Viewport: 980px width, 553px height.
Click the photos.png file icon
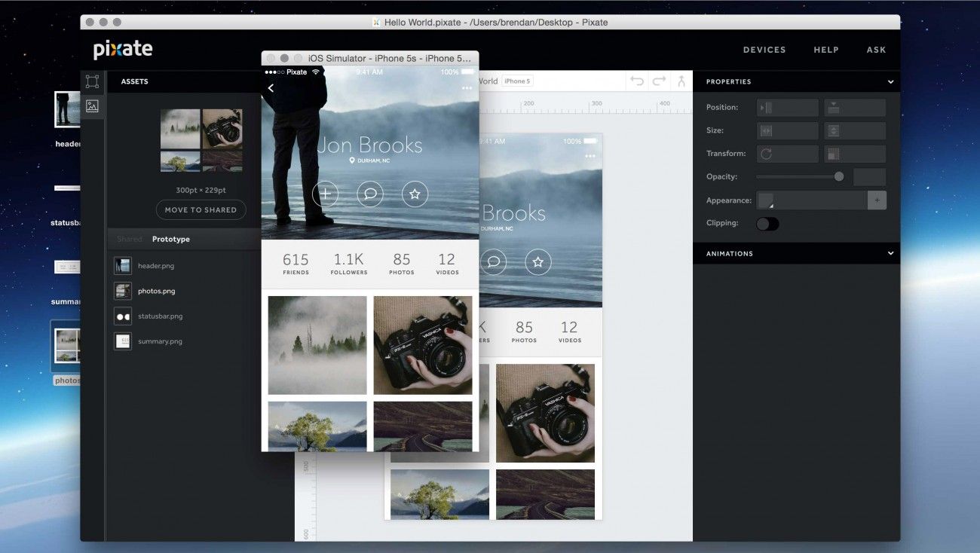pyautogui.click(x=123, y=291)
